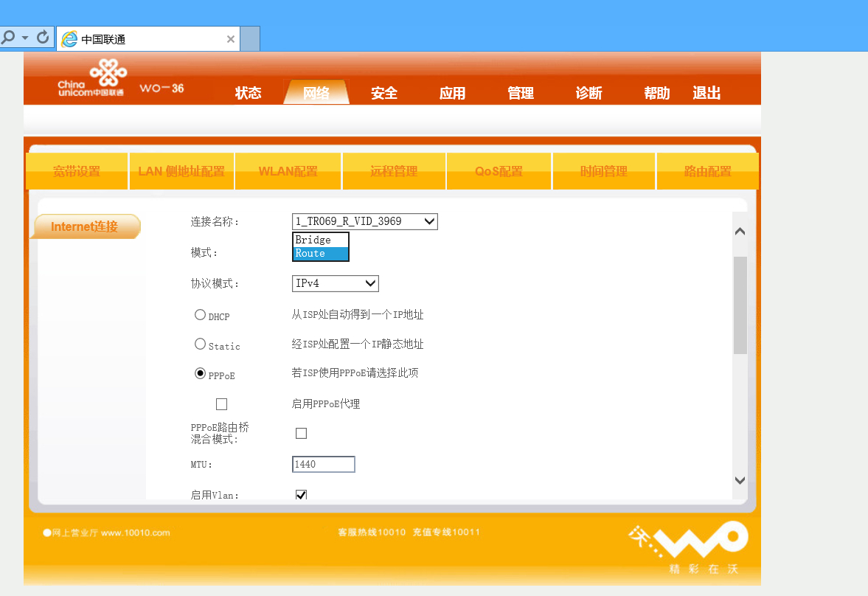
Task: Open a new blank browser tab
Action: tap(250, 39)
